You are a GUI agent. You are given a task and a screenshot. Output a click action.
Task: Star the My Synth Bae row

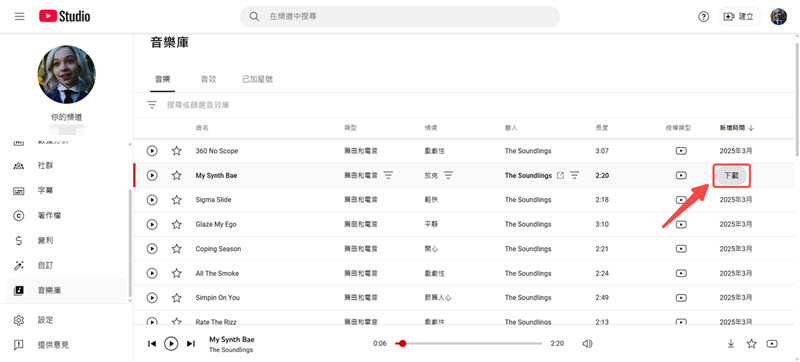click(x=177, y=175)
